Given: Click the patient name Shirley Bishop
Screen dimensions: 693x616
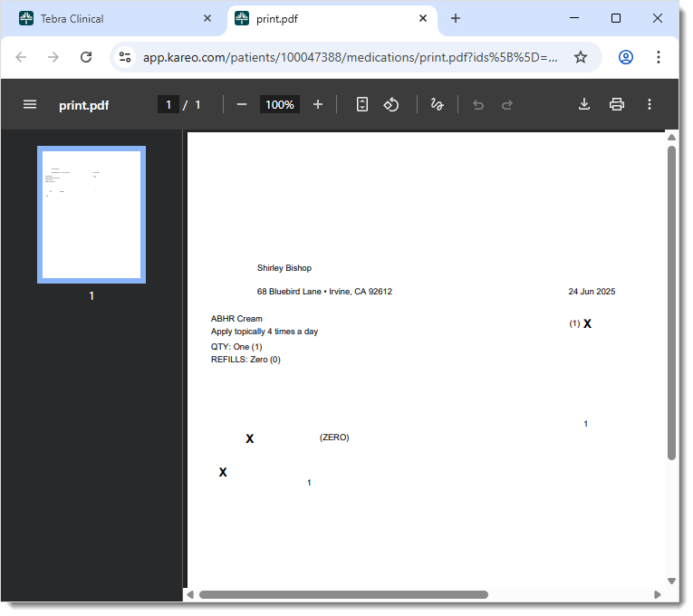Looking at the screenshot, I should [x=286, y=270].
